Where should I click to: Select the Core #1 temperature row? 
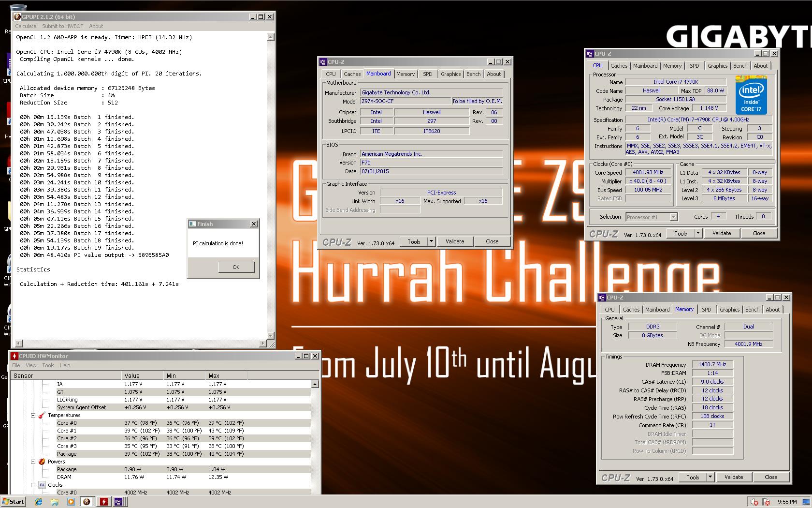point(161,431)
